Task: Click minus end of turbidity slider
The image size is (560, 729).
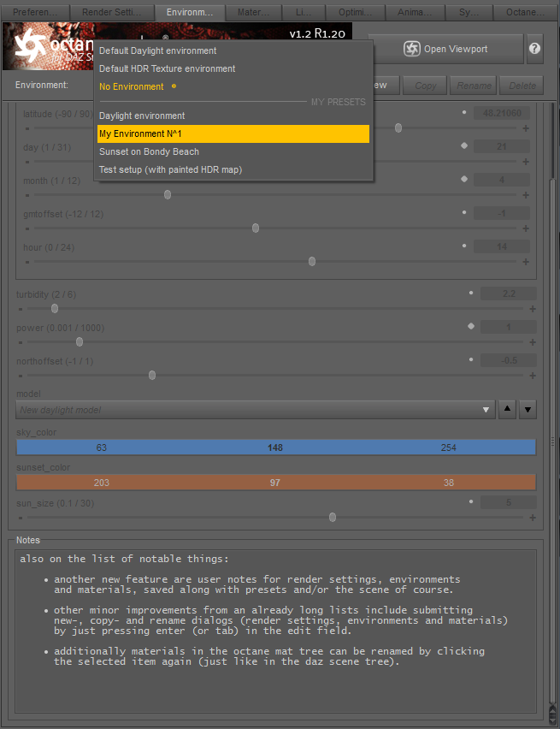Action: [x=21, y=309]
